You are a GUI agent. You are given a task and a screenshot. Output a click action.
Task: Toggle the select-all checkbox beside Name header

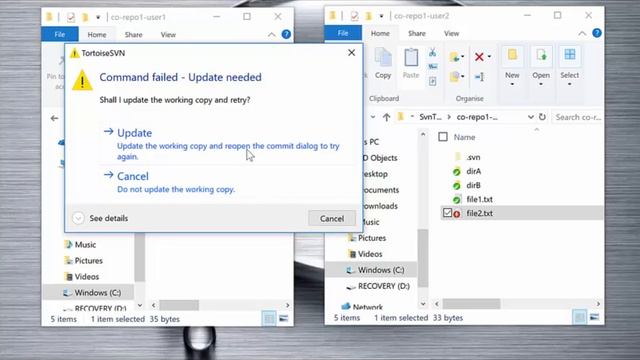[x=442, y=137]
